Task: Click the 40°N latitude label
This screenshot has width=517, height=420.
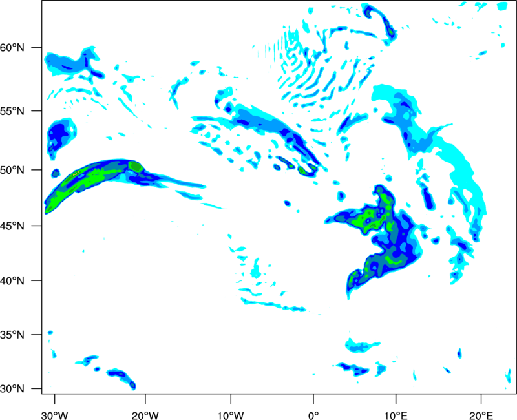Action: (x=12, y=281)
